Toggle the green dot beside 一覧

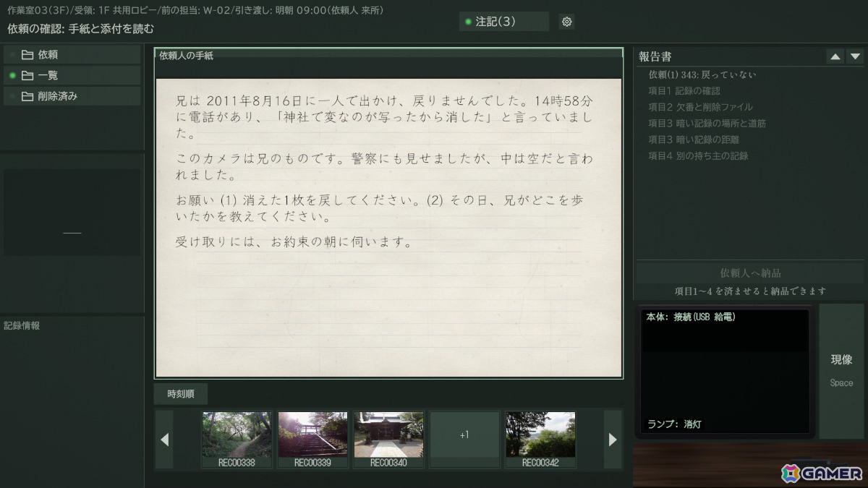pyautogui.click(x=12, y=75)
